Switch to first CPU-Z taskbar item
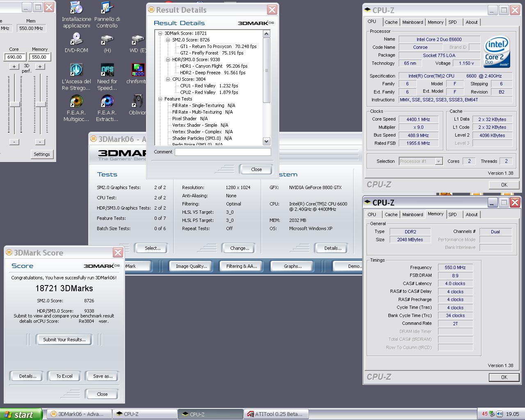 (144, 414)
